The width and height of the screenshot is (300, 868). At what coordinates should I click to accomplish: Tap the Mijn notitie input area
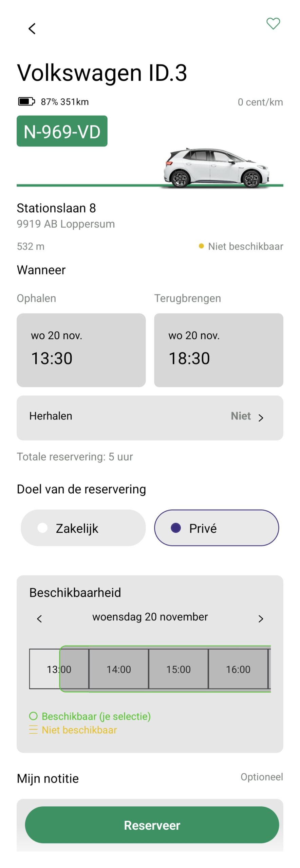pos(150,803)
